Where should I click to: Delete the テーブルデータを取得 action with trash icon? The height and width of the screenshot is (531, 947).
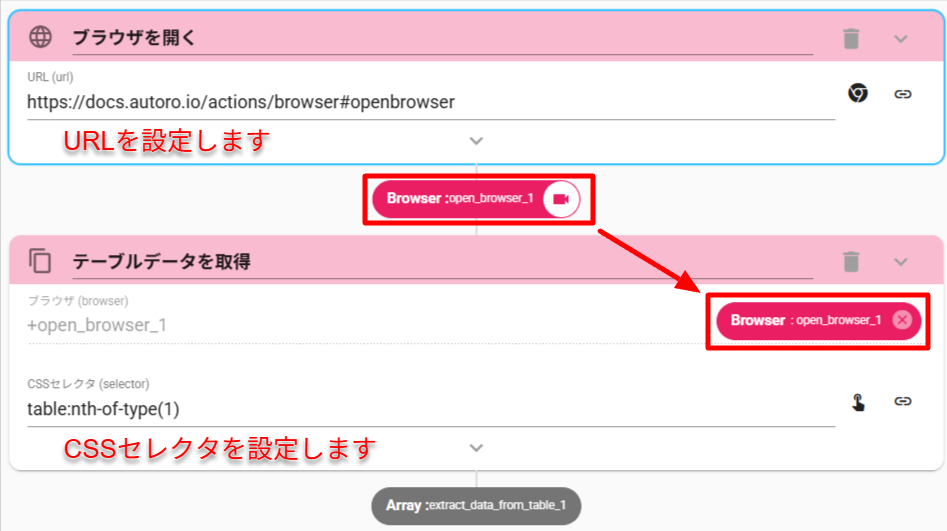click(851, 262)
